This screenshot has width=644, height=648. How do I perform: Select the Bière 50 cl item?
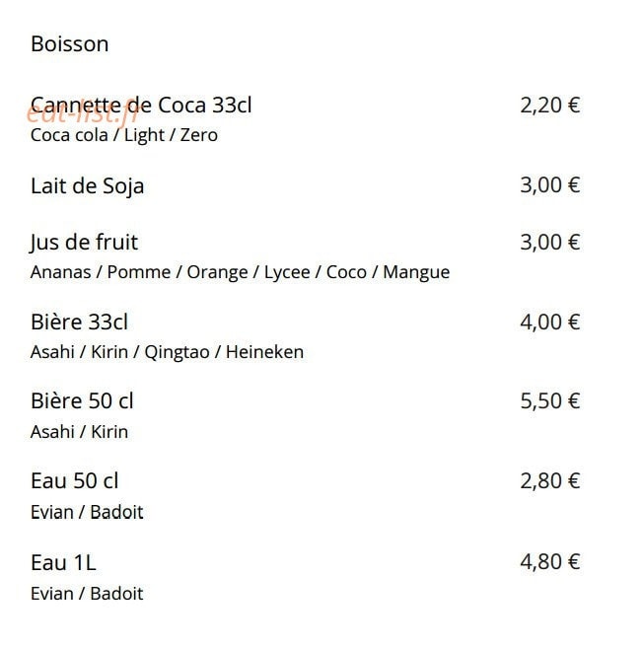coord(82,400)
